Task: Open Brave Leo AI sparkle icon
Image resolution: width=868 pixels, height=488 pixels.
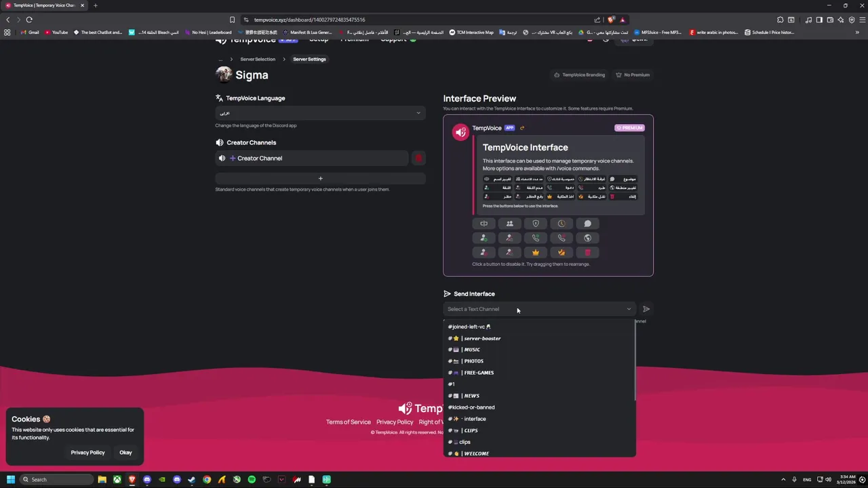Action: point(841,20)
